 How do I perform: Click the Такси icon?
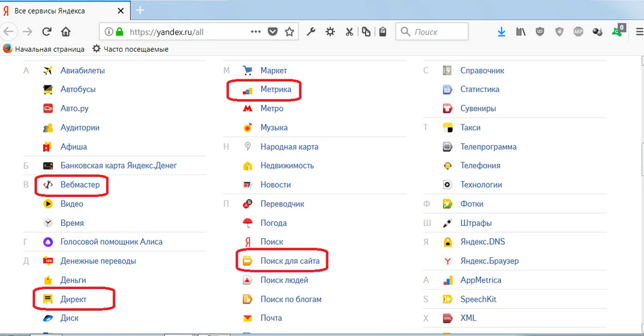click(447, 127)
